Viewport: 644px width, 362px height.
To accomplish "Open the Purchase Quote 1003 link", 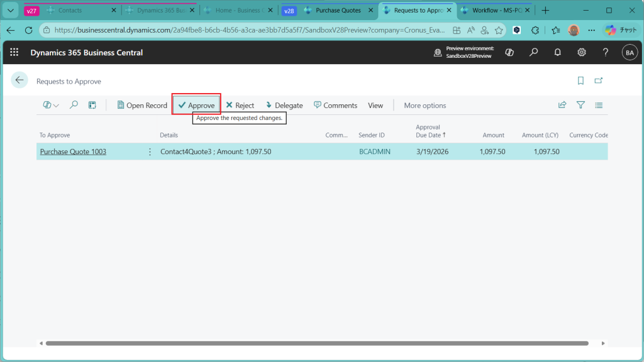I will tap(73, 151).
